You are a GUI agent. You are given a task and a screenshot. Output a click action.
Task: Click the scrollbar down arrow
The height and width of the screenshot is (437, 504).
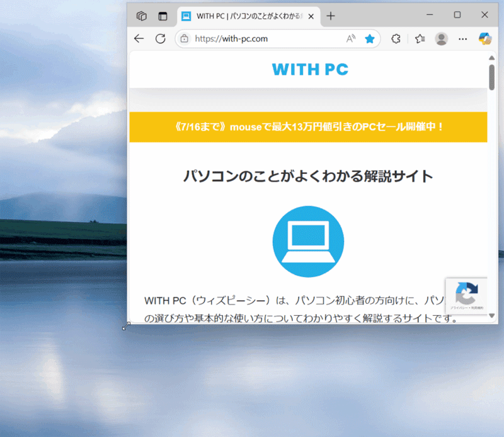point(492,316)
